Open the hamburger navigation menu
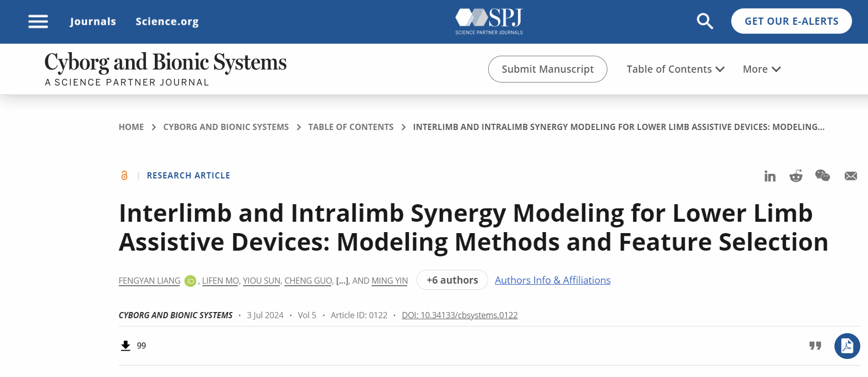 point(38,22)
